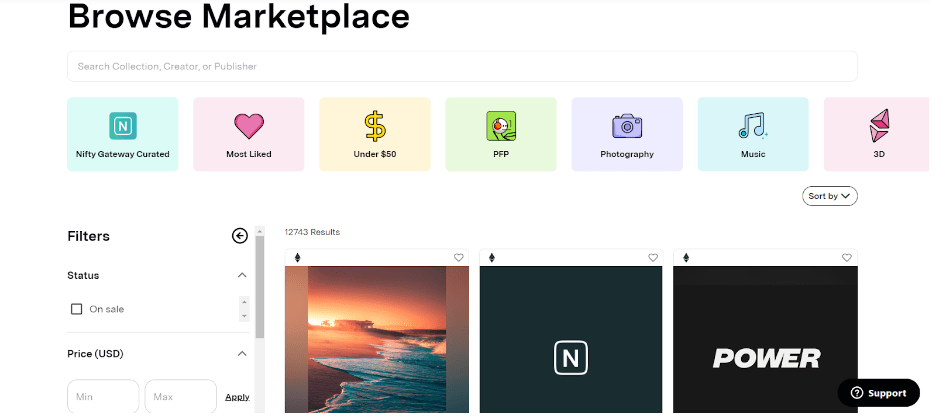
Task: Choose the Under $50 dollar sign icon
Action: point(375,126)
